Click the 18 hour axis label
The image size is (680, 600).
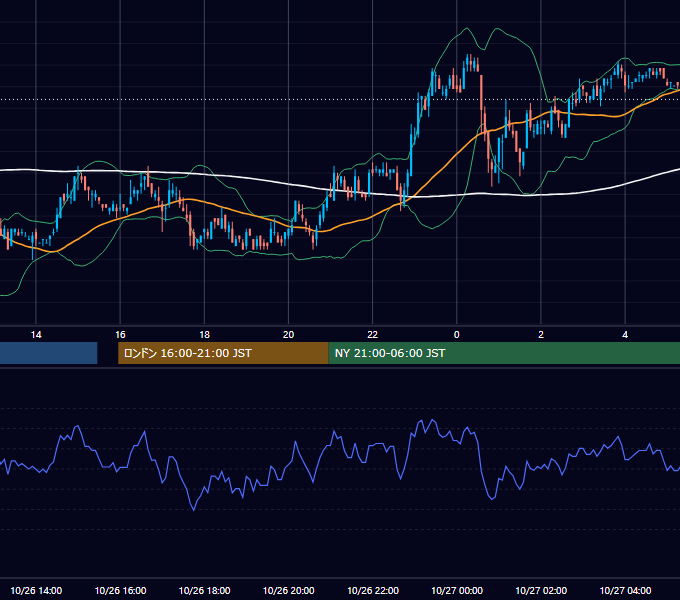pos(204,334)
